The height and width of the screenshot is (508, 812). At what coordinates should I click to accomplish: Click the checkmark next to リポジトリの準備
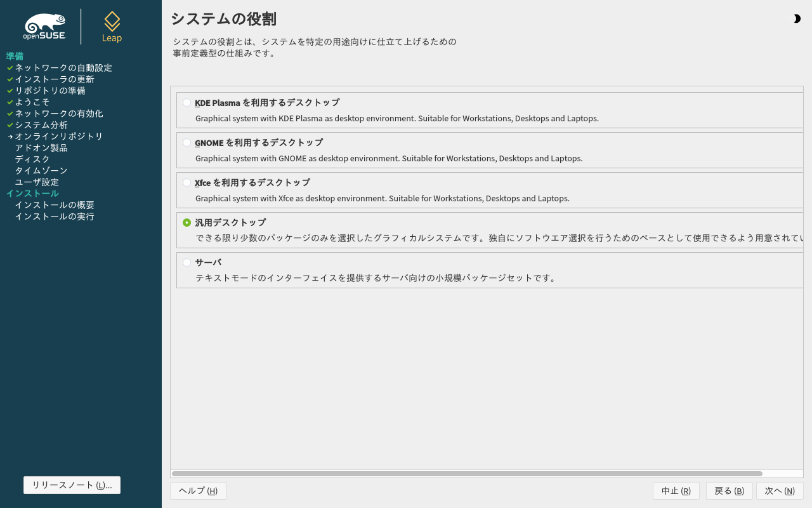coord(10,90)
